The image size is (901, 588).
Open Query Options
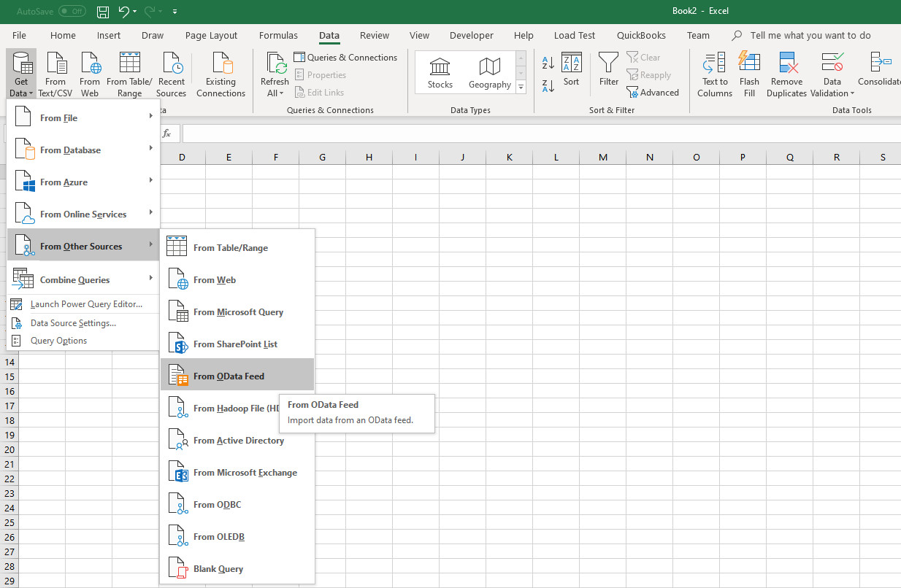tap(83, 341)
